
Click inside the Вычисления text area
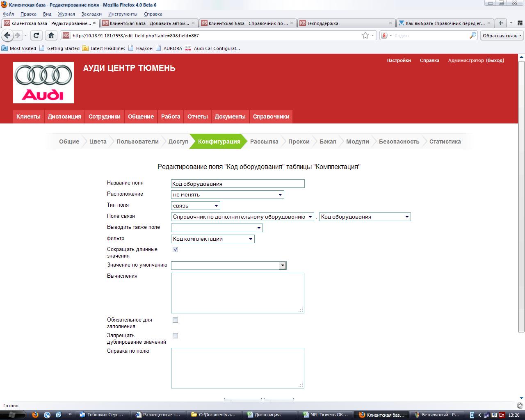pos(237,293)
